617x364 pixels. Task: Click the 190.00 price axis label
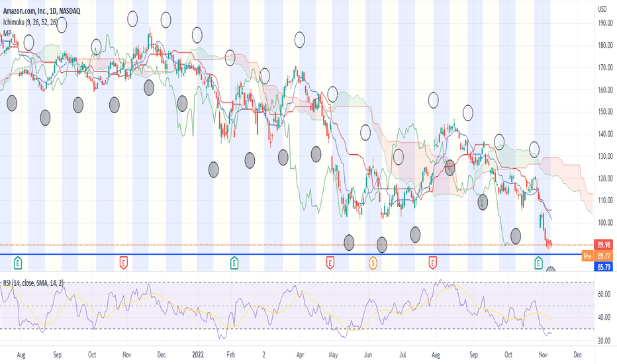pyautogui.click(x=605, y=23)
